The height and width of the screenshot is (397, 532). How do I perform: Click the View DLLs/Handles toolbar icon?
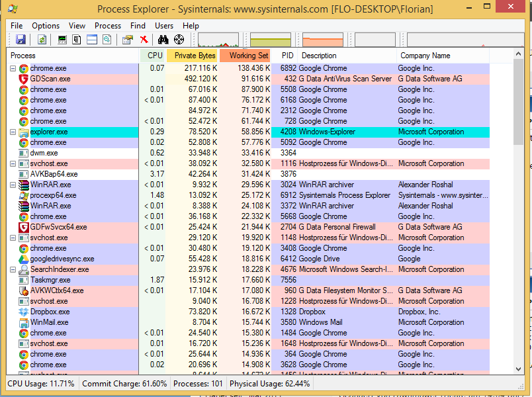tap(107, 40)
